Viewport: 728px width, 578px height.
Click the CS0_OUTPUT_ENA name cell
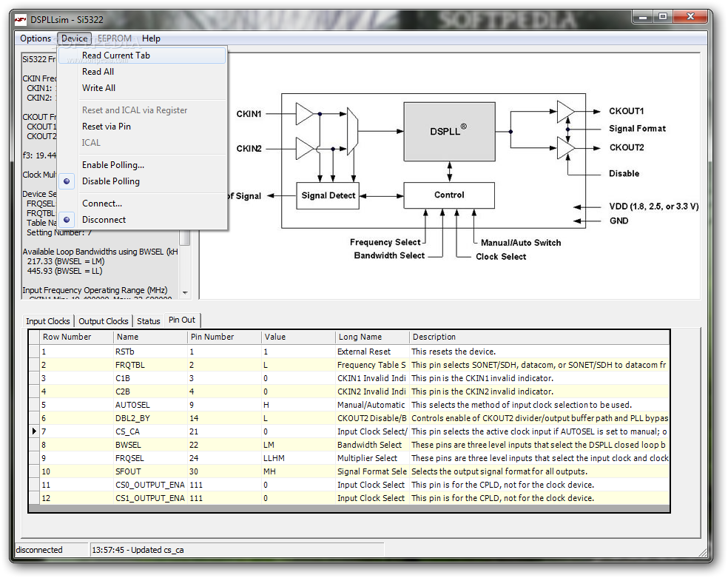[x=151, y=485]
